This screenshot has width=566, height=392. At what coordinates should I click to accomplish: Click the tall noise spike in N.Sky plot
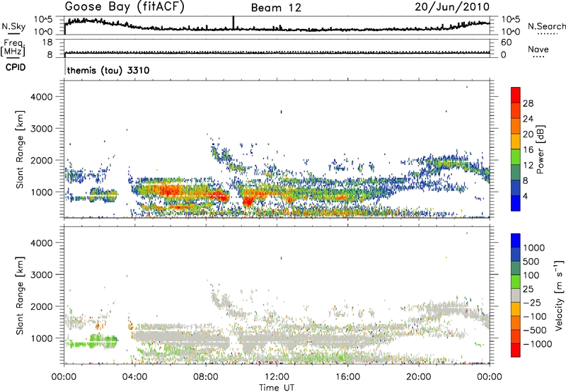pos(233,23)
